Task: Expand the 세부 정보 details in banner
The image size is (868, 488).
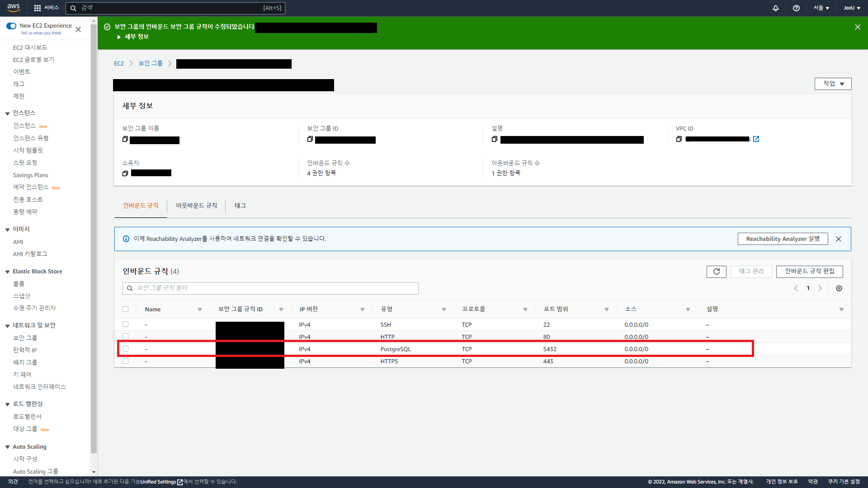Action: click(x=133, y=37)
